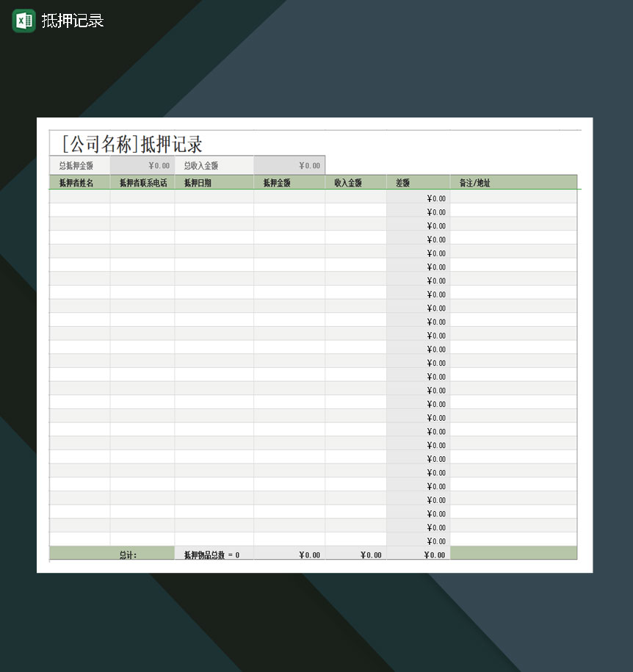Select the 抵押金额 column header
This screenshot has height=672, width=633.
click(288, 182)
